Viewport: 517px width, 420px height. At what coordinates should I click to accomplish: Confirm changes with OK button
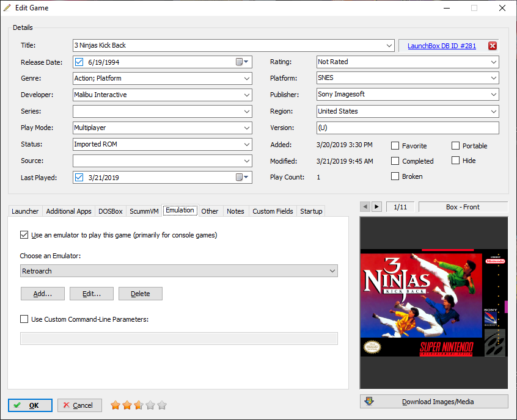(x=30, y=405)
